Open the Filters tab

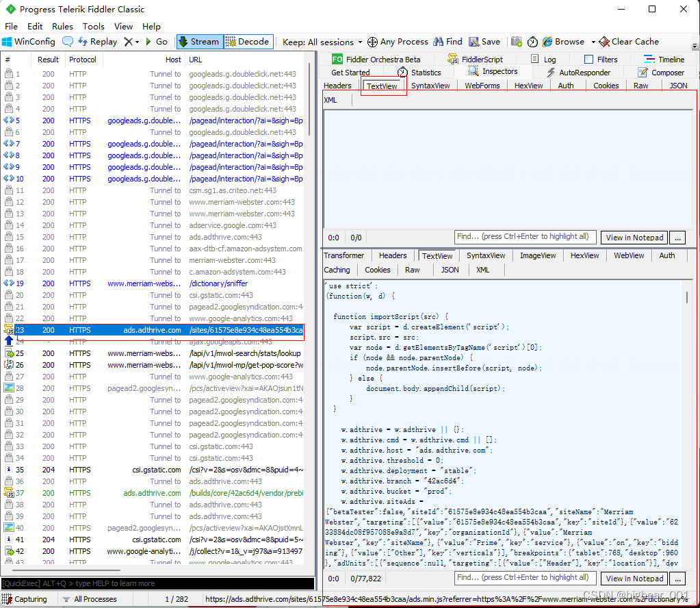click(601, 60)
